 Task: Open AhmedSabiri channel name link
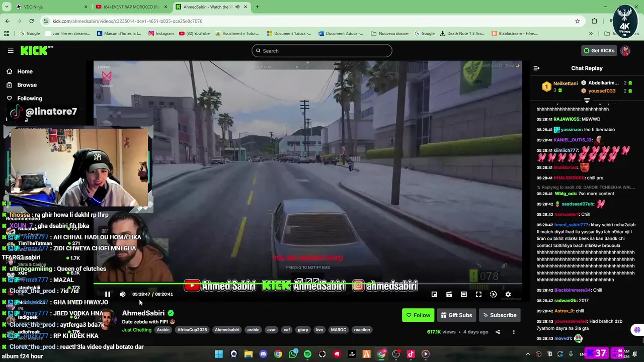143,313
